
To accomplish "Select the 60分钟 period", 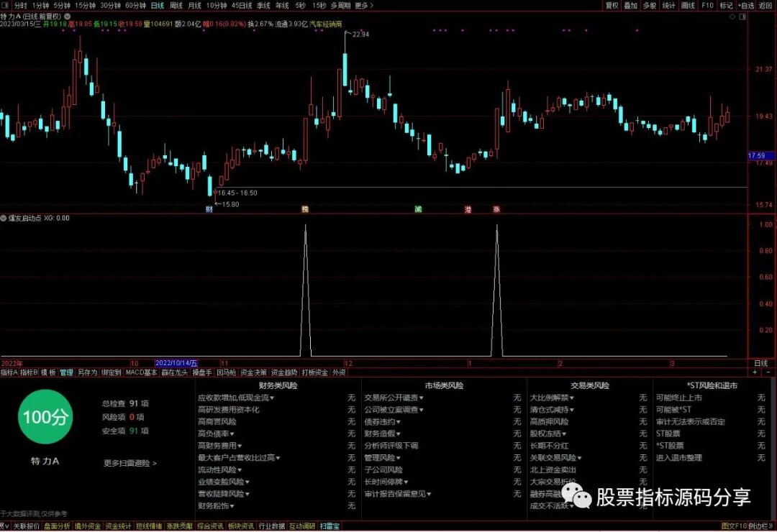I will point(136,6).
